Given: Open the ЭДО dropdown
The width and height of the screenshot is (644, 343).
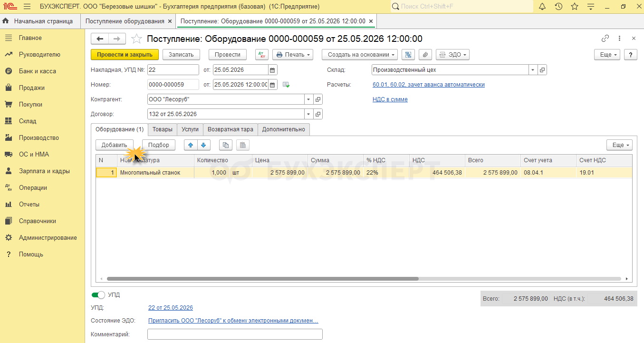Looking at the screenshot, I should [452, 55].
